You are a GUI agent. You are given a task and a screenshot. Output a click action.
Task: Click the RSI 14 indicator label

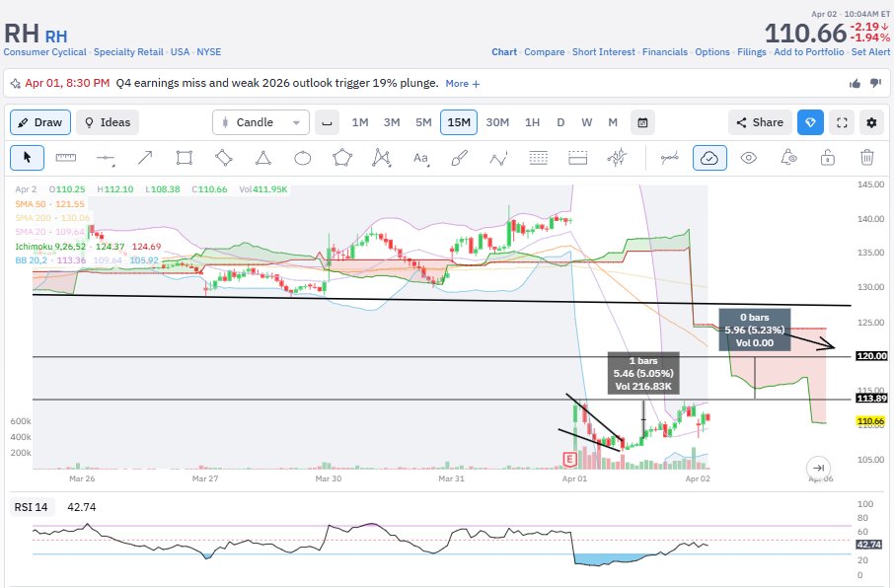click(x=31, y=507)
